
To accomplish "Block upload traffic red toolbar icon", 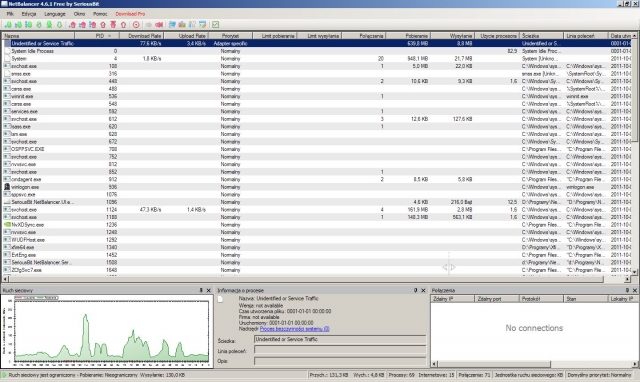I will pos(103,25).
